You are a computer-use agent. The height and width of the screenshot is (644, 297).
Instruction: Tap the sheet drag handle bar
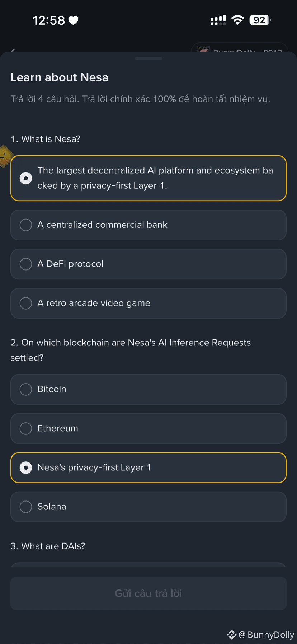coord(148,58)
